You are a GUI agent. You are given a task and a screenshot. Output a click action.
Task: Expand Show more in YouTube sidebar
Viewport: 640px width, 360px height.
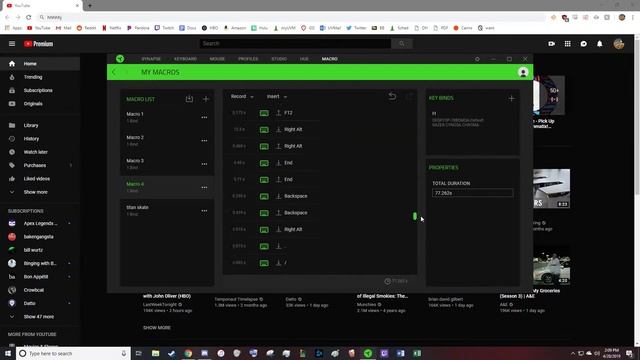pos(36,192)
